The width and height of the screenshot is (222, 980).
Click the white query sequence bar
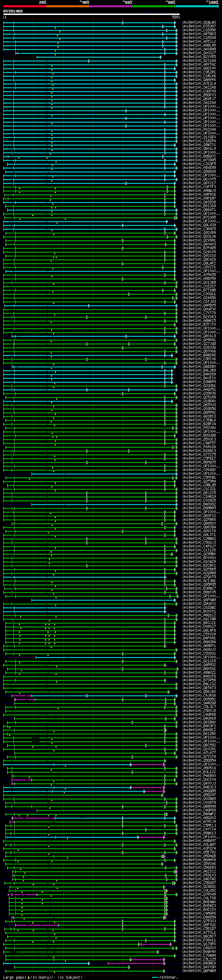coord(92,15)
